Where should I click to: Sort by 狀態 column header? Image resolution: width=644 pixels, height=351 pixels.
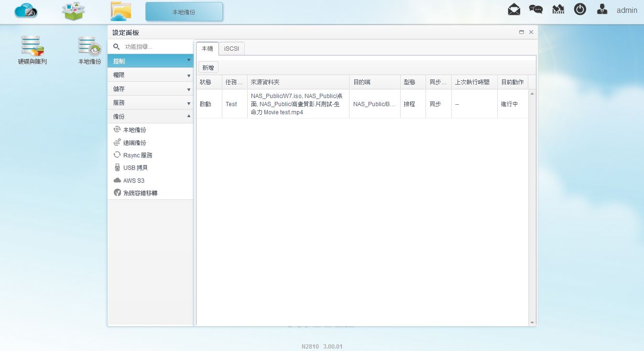(x=209, y=82)
